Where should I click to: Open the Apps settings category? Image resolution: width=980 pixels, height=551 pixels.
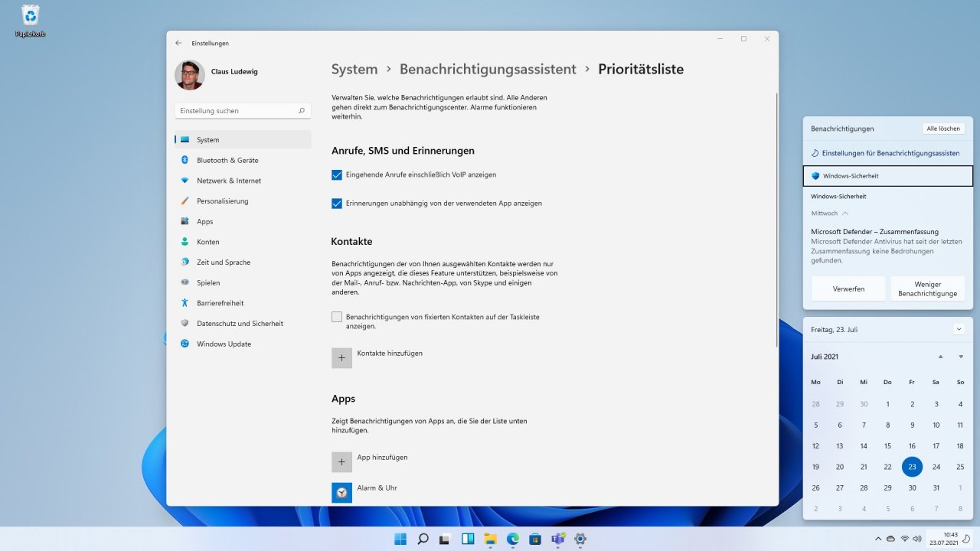click(x=243, y=221)
